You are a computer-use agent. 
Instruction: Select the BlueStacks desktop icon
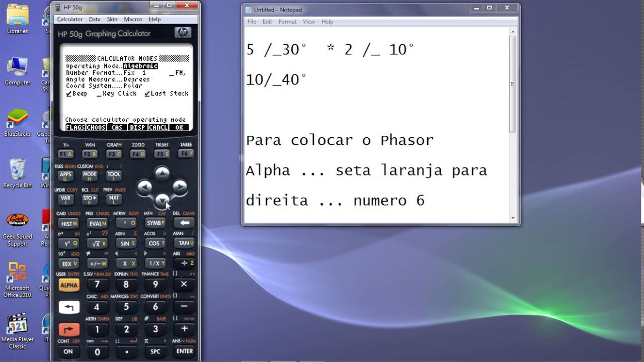[x=17, y=122]
